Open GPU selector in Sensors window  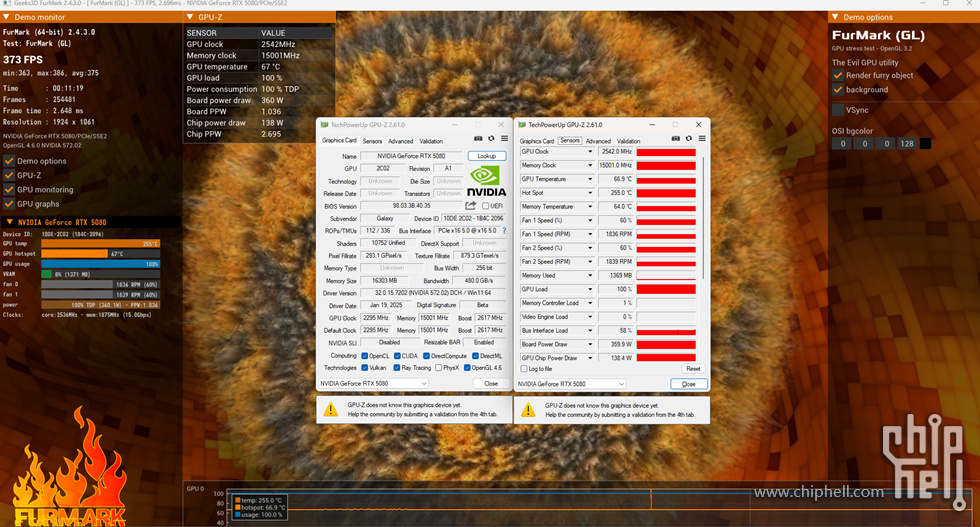click(571, 384)
